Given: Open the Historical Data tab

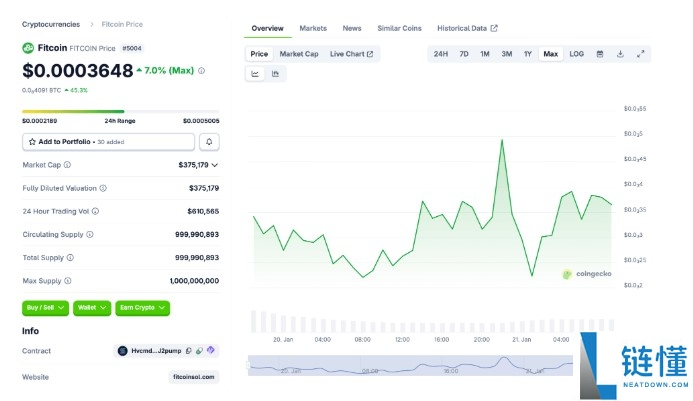Looking at the screenshot, I should [x=467, y=28].
